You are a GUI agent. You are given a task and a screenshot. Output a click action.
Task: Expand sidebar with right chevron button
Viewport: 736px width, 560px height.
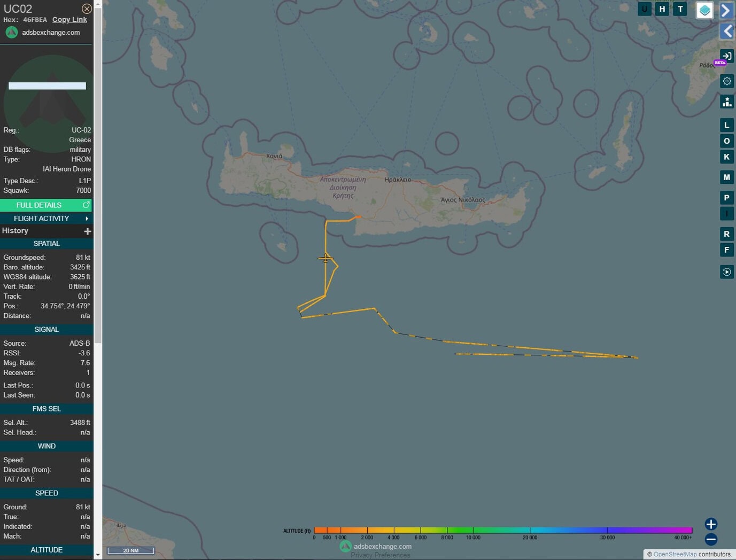coord(726,10)
